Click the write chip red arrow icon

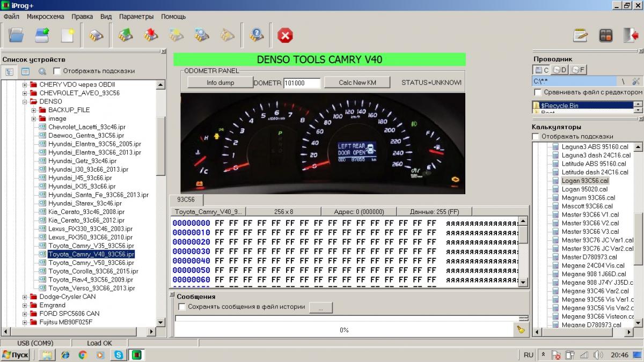click(151, 35)
